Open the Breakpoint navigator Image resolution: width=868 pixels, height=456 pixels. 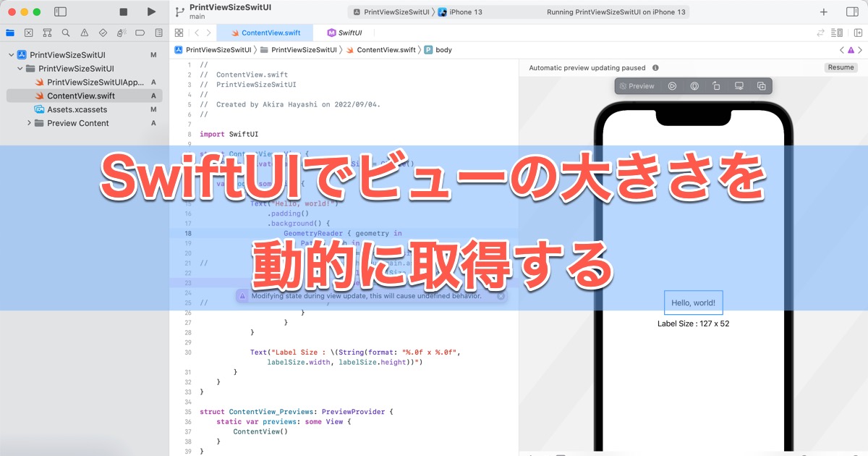click(140, 33)
